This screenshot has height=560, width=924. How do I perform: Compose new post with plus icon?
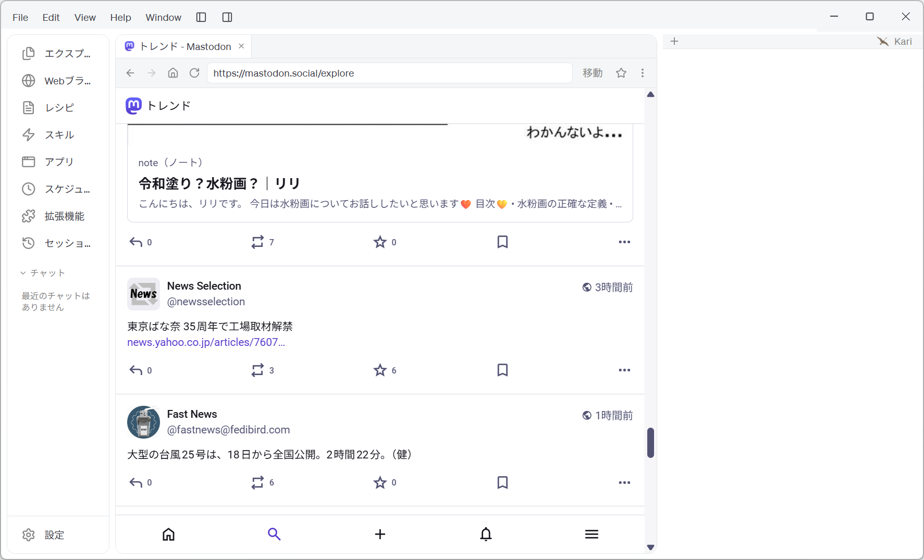click(380, 534)
